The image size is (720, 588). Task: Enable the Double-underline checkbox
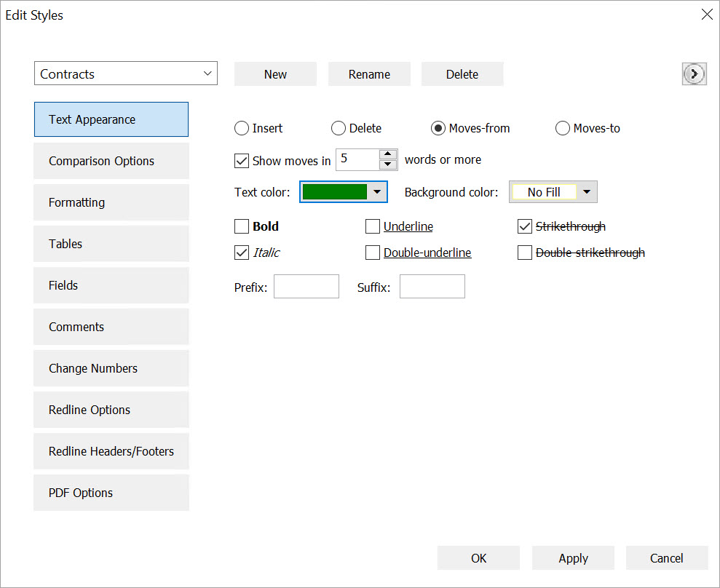pyautogui.click(x=373, y=253)
